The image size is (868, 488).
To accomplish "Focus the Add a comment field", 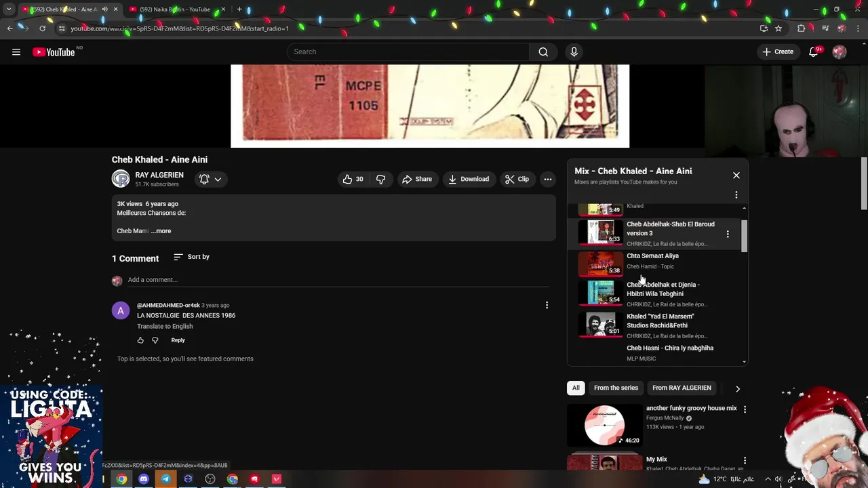I will 339,280.
